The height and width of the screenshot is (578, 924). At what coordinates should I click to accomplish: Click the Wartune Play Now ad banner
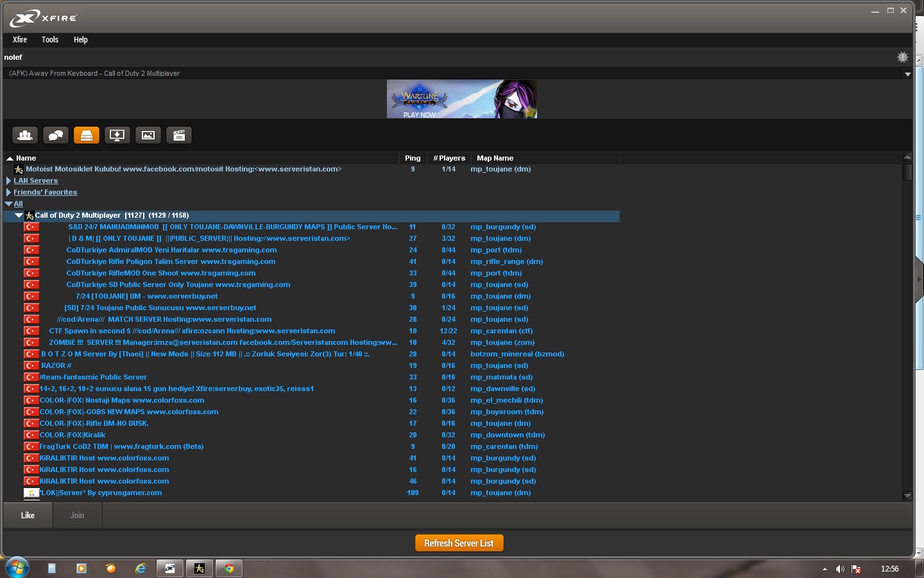[x=462, y=99]
